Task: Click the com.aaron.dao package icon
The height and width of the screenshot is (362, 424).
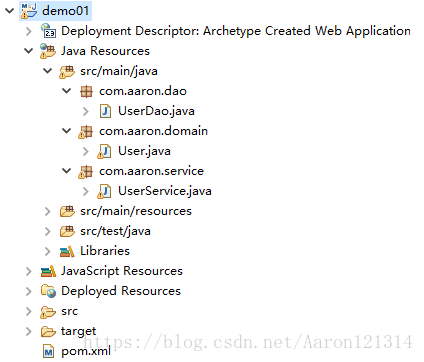Action: (x=86, y=91)
